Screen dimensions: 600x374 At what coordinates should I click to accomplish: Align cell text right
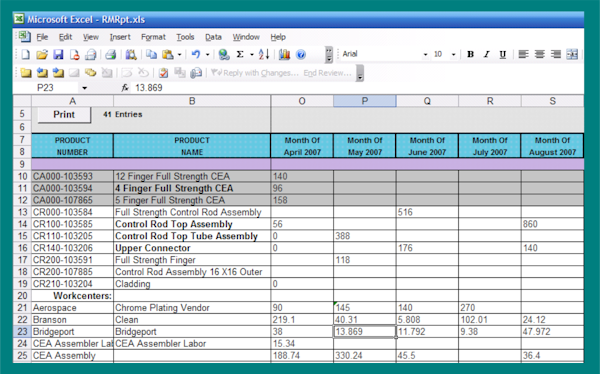click(x=556, y=55)
